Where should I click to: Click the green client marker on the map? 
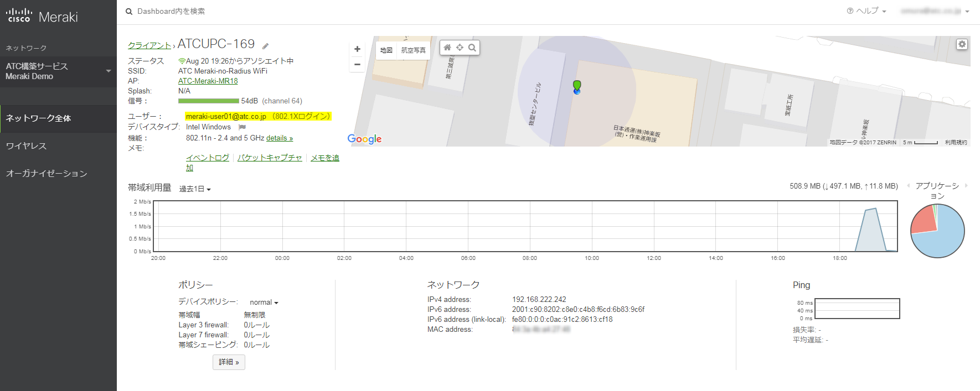577,86
